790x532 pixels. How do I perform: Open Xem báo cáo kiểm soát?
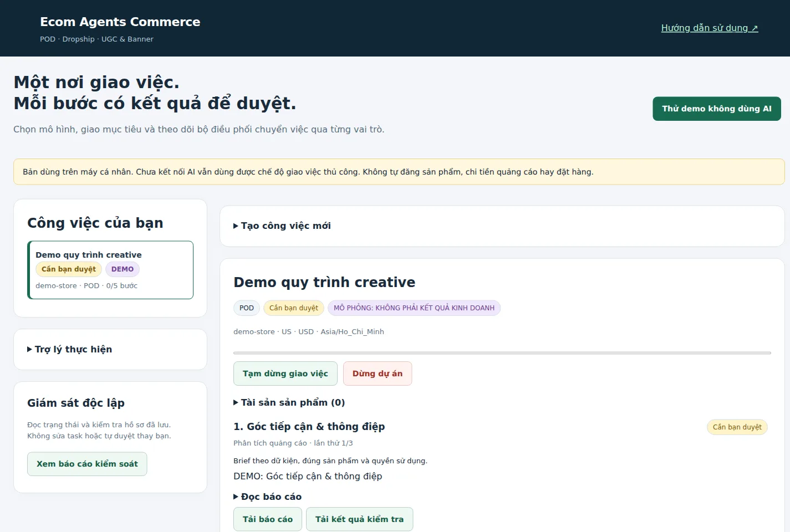pos(87,464)
